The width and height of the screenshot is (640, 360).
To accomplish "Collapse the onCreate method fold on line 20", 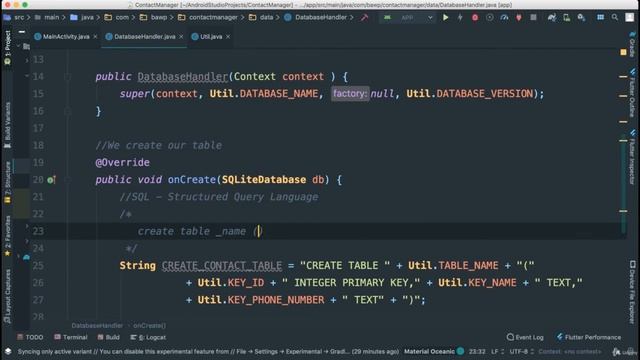I will 68,180.
